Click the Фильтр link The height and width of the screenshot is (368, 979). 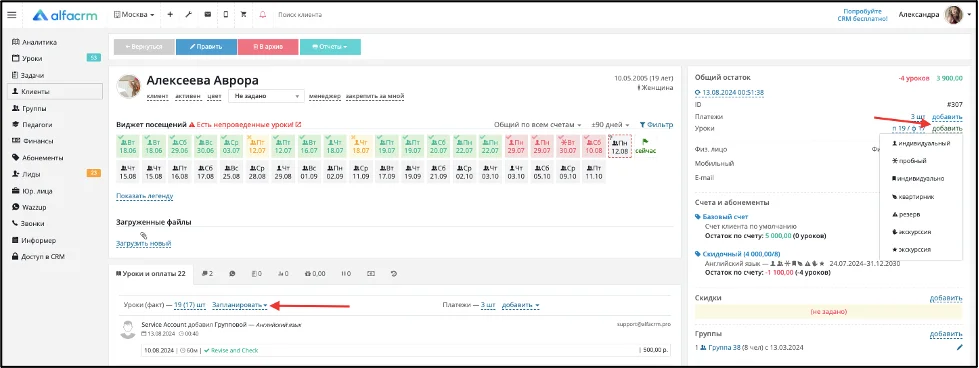(x=656, y=125)
